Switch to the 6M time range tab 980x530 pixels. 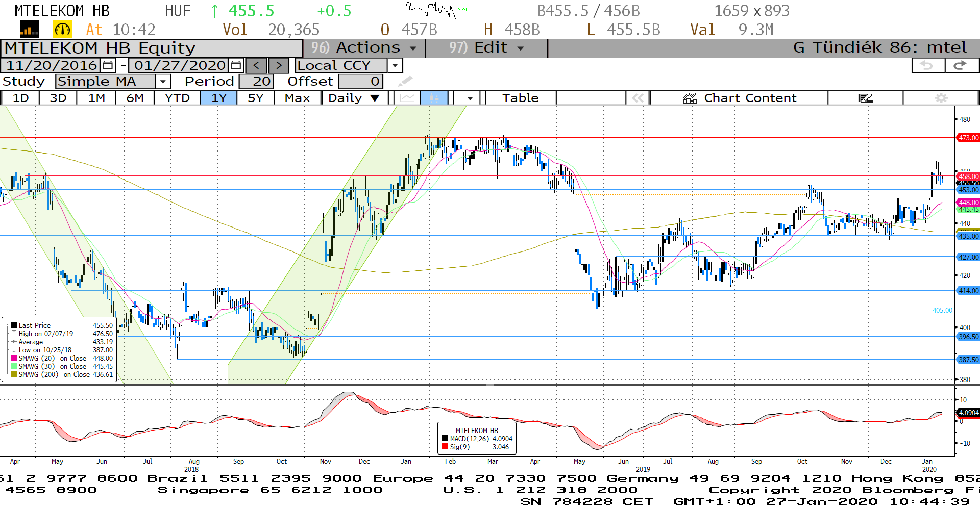pos(135,98)
